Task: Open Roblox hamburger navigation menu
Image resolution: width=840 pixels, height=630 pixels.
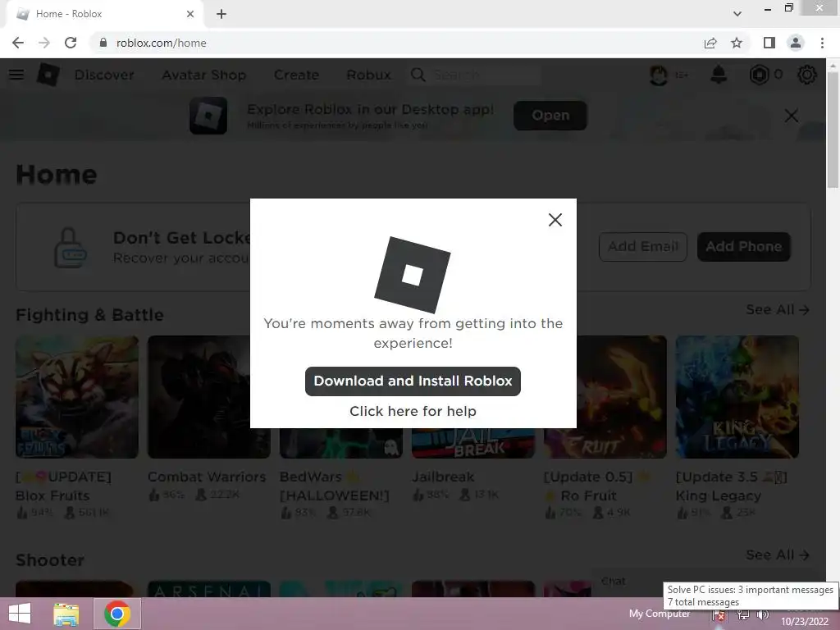Action: (x=16, y=75)
